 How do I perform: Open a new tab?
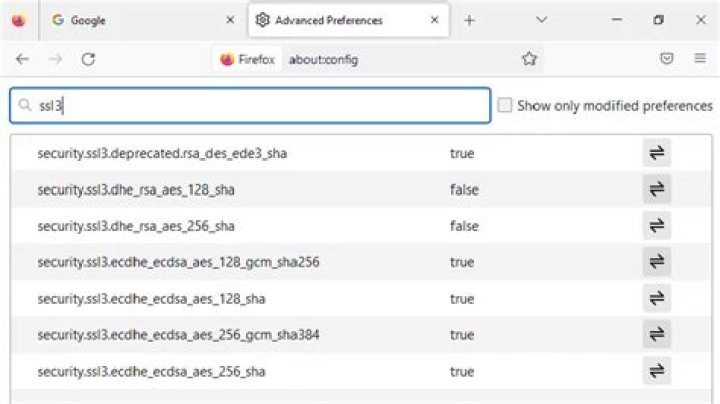tap(469, 20)
